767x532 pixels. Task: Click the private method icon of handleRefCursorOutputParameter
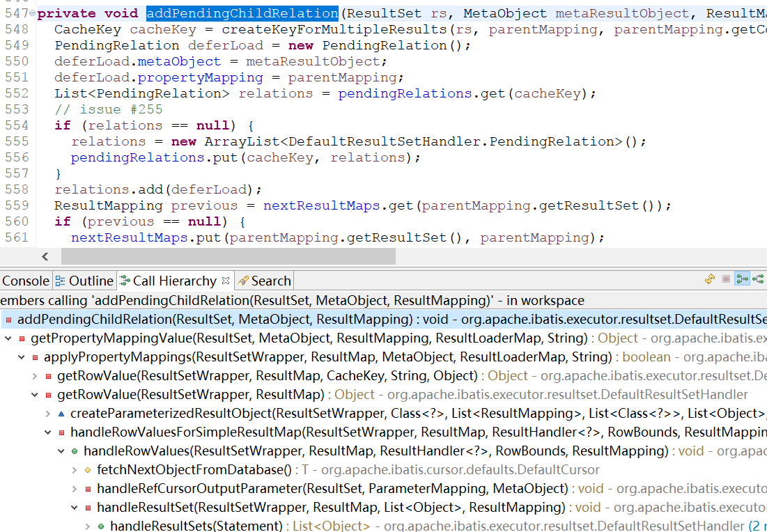pos(88,489)
